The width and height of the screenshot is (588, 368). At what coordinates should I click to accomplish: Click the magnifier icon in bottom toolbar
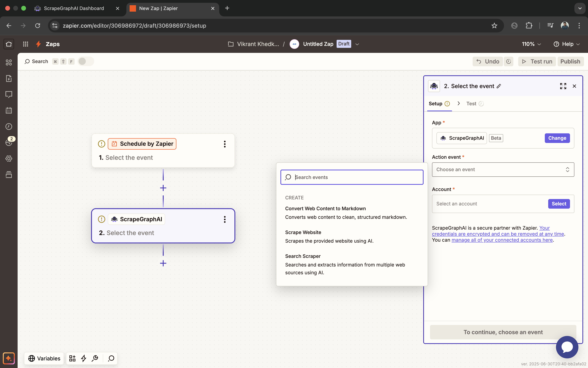pos(111,358)
